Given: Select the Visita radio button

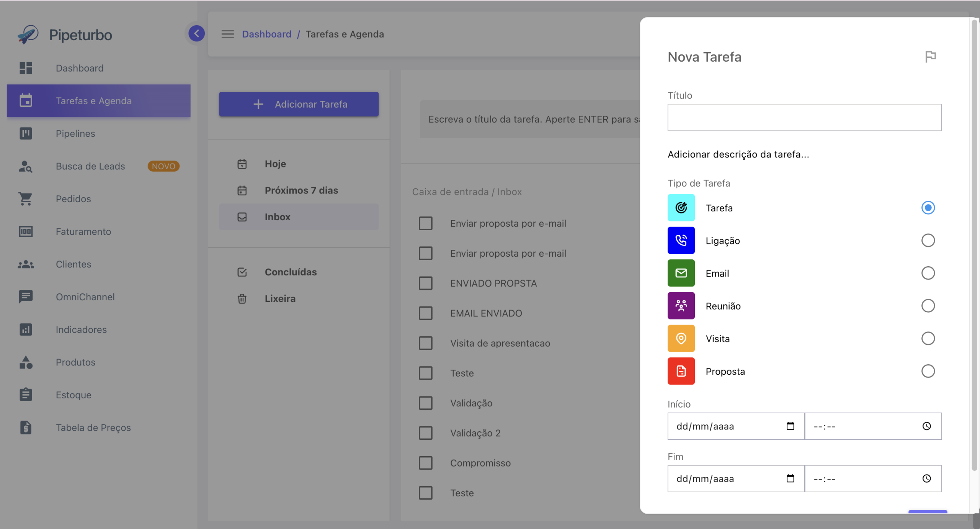Looking at the screenshot, I should (928, 338).
